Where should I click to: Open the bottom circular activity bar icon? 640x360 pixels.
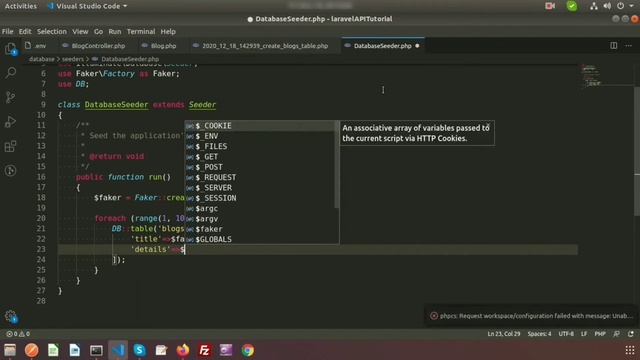[11, 170]
